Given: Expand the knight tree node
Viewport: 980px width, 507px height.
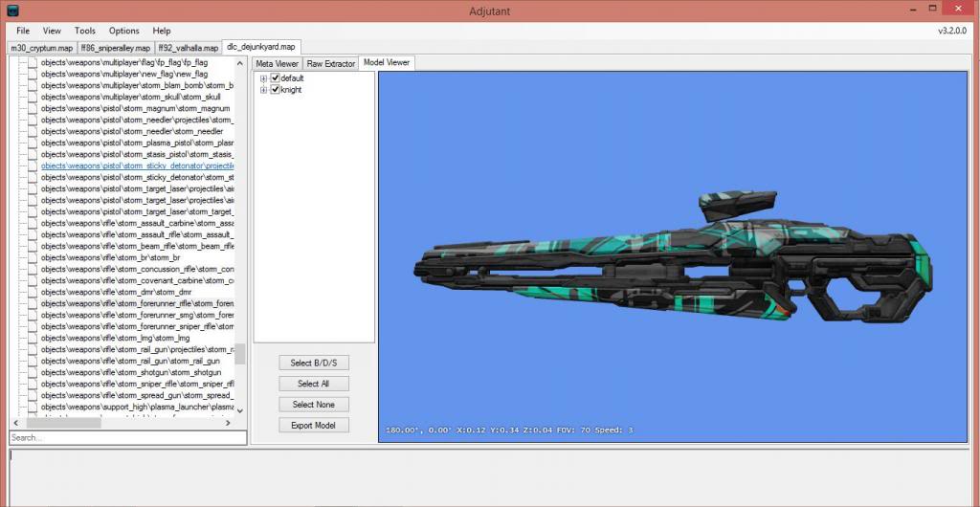Looking at the screenshot, I should point(264,90).
